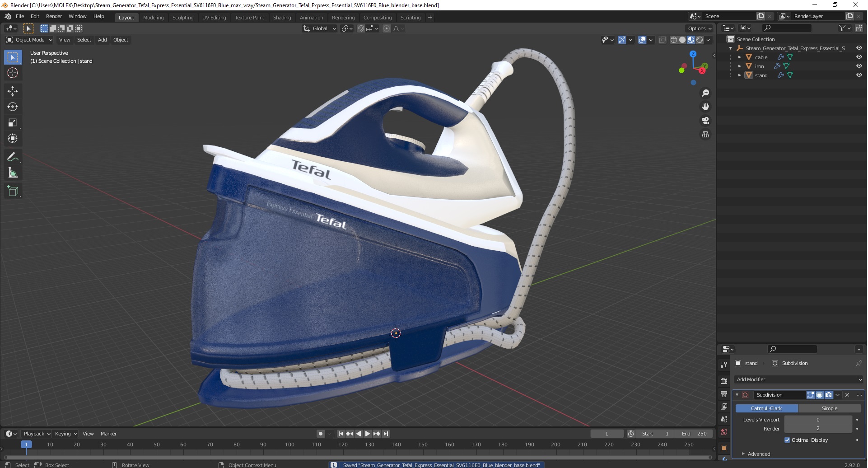This screenshot has width=868, height=468.
Task: Pin the properties editor context
Action: [x=859, y=363]
